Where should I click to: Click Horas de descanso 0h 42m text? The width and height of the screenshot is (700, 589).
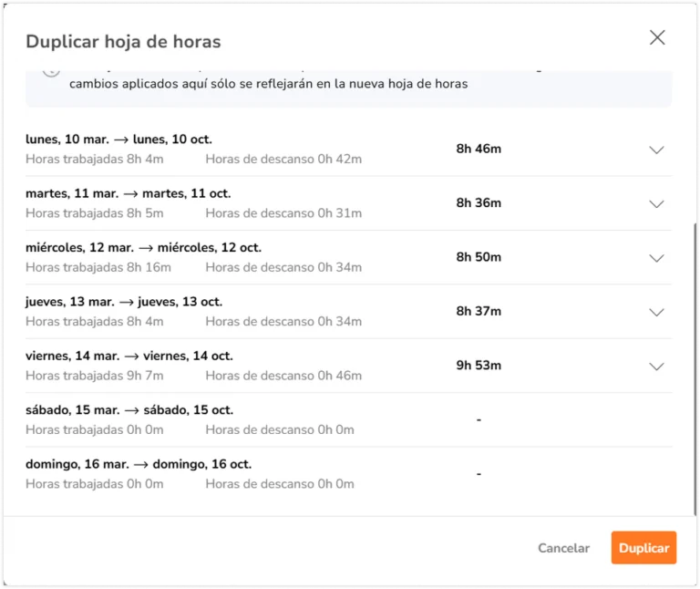tap(283, 160)
